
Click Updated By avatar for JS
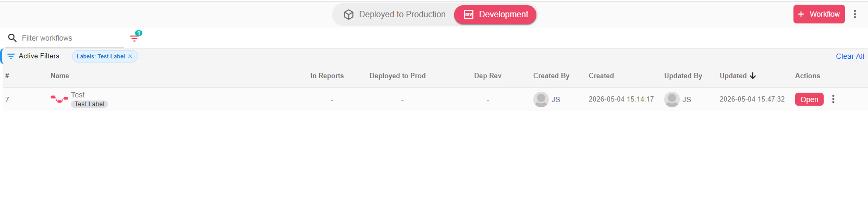click(672, 99)
